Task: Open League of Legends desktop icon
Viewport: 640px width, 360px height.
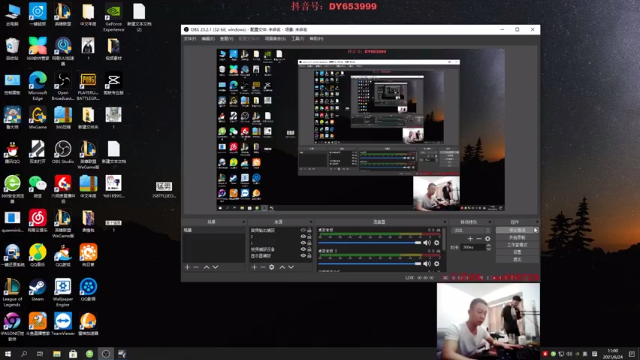Action: tap(12, 292)
